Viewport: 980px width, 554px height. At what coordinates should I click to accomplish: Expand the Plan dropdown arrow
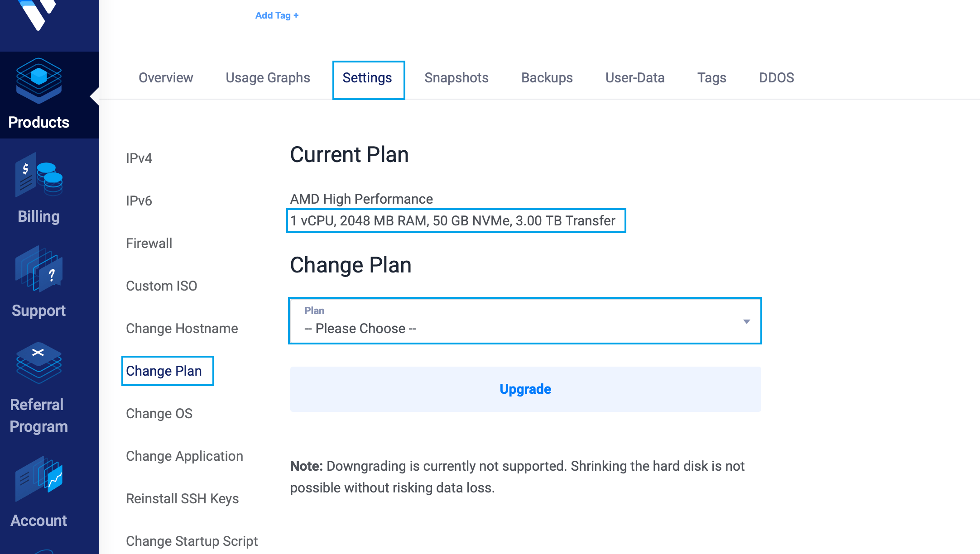click(x=746, y=321)
